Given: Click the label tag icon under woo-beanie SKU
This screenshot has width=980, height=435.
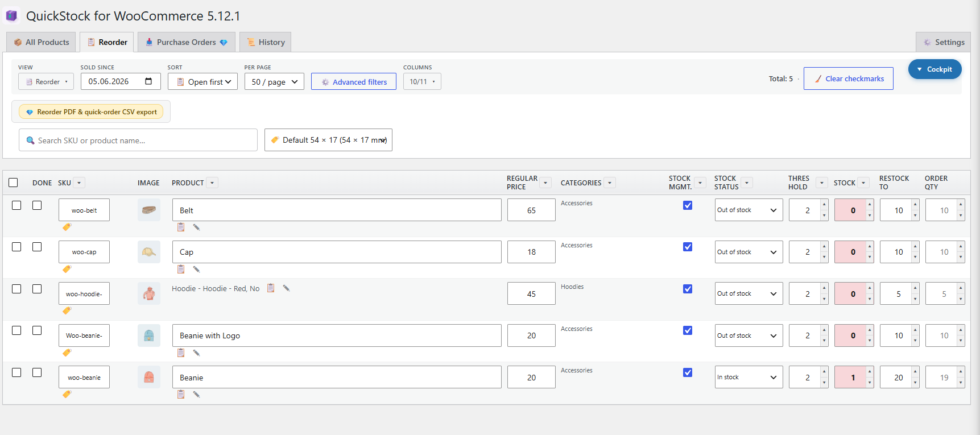Looking at the screenshot, I should [67, 394].
